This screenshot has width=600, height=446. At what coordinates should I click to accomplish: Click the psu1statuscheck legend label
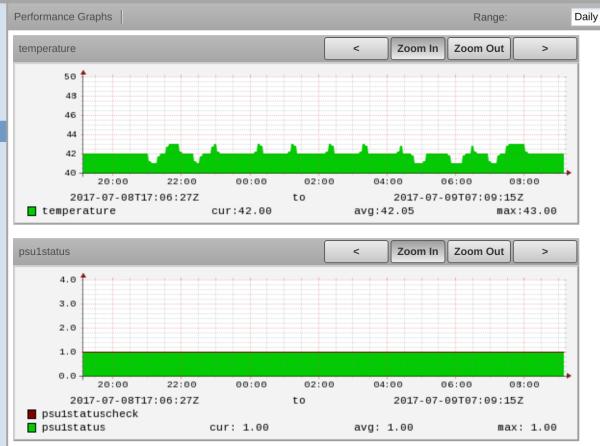point(90,414)
